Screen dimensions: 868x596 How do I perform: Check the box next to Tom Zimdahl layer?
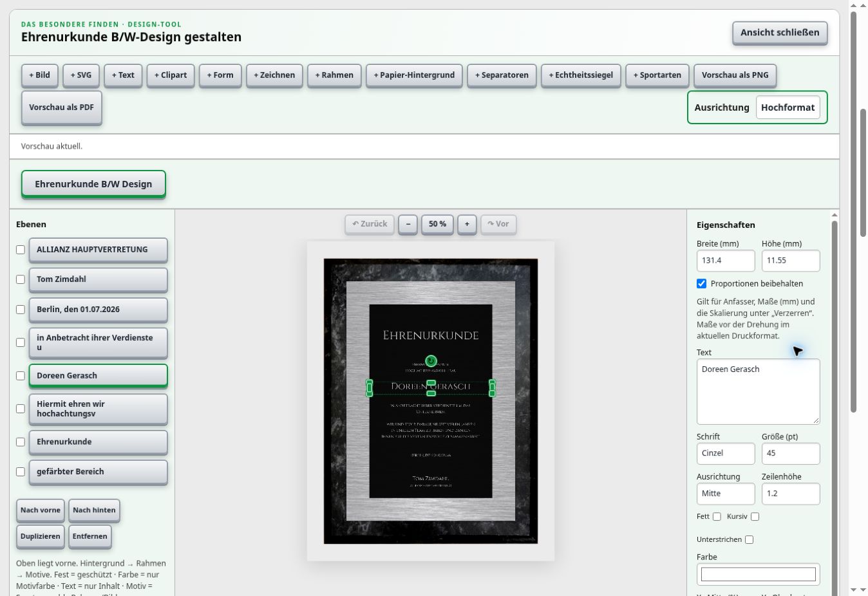(21, 279)
